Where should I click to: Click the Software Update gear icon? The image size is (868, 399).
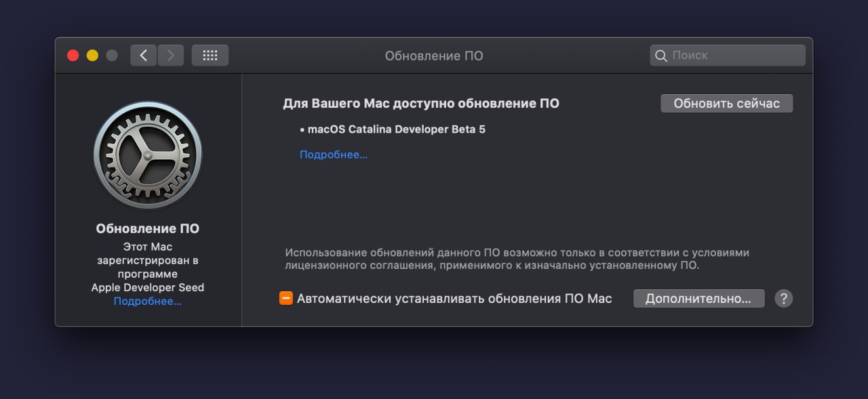(x=147, y=156)
